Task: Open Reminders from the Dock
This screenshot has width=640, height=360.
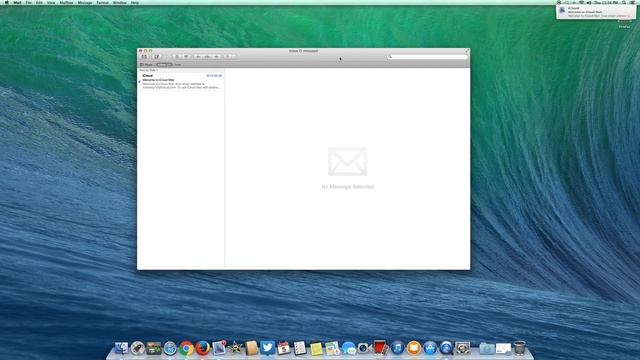Action: click(x=300, y=348)
